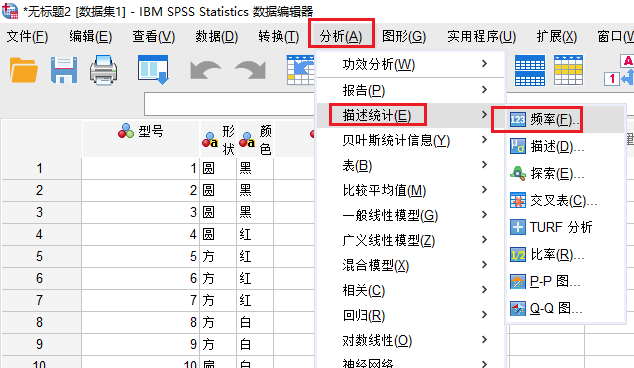634x368 pixels.
Task: Click 型号 cell in row 7
Action: click(141, 300)
